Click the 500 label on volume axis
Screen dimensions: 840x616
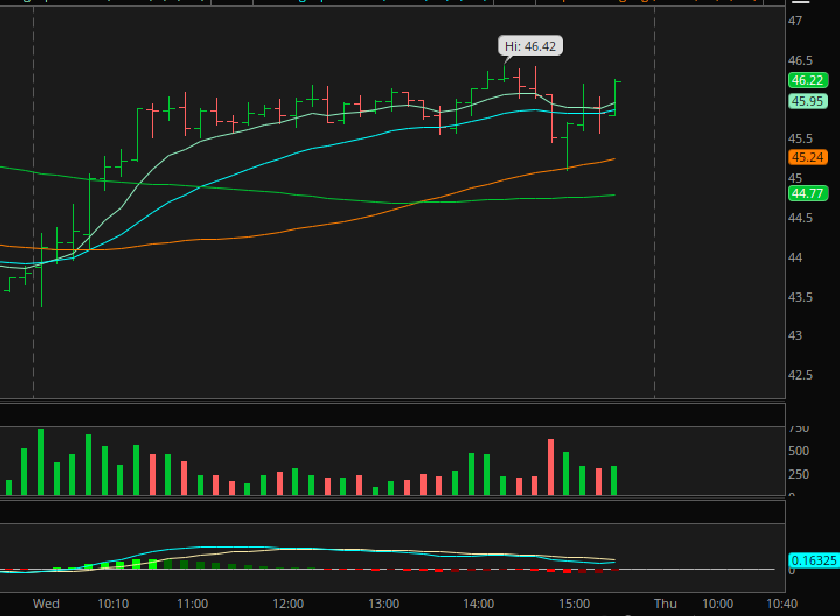click(x=798, y=451)
